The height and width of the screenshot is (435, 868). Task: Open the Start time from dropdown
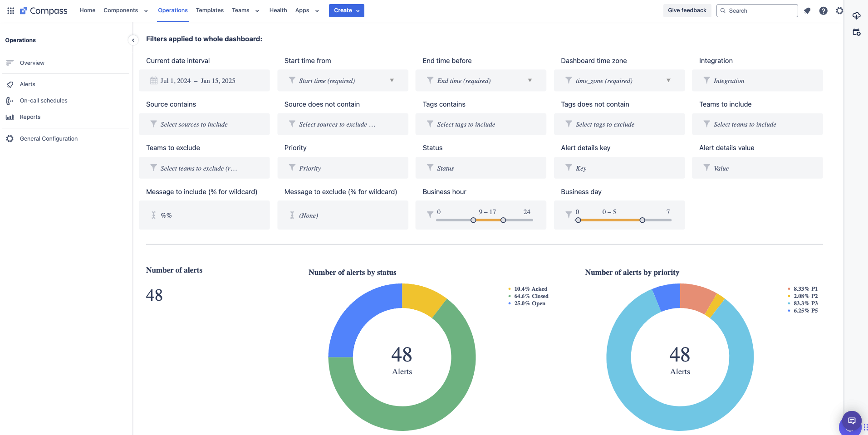[343, 81]
